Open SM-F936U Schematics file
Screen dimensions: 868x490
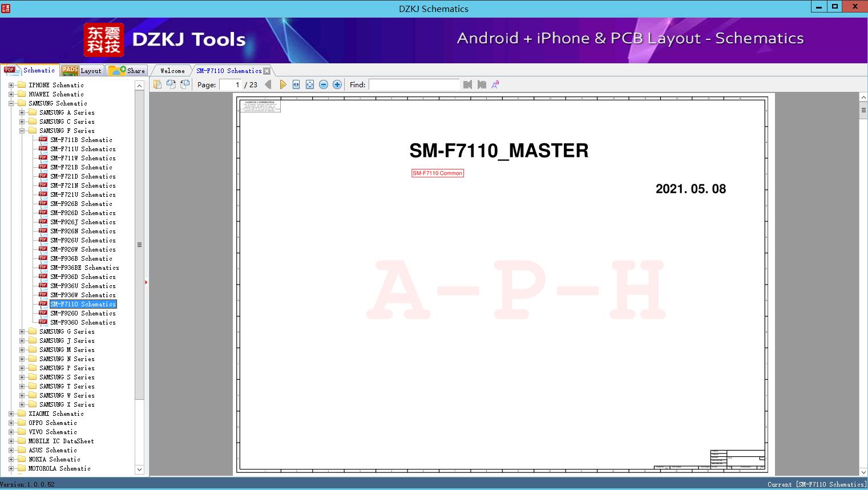pos(83,286)
